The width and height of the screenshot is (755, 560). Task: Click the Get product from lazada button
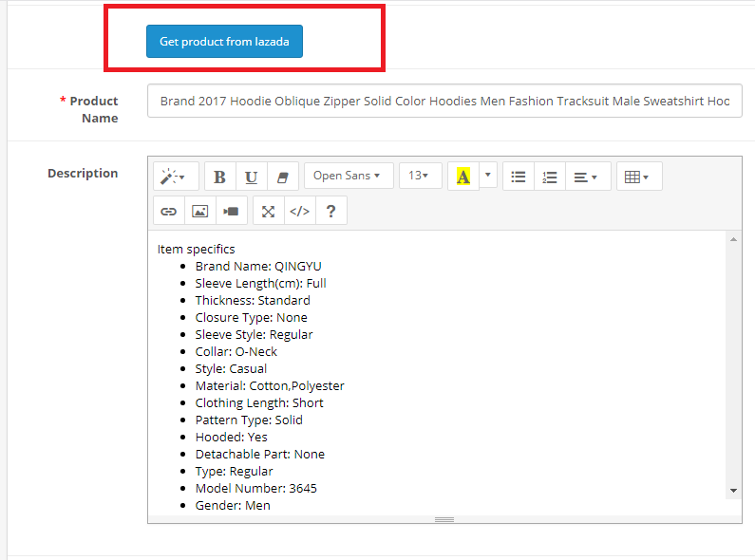(224, 42)
